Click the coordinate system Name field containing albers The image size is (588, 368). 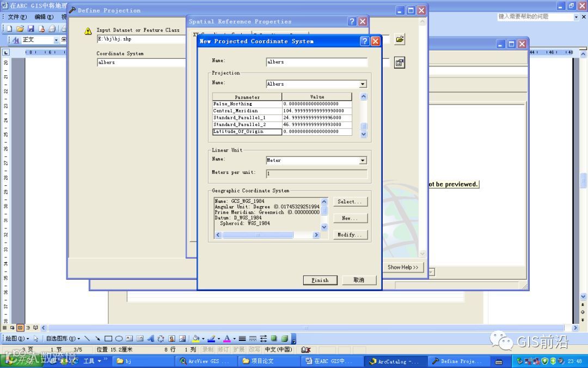pyautogui.click(x=316, y=62)
